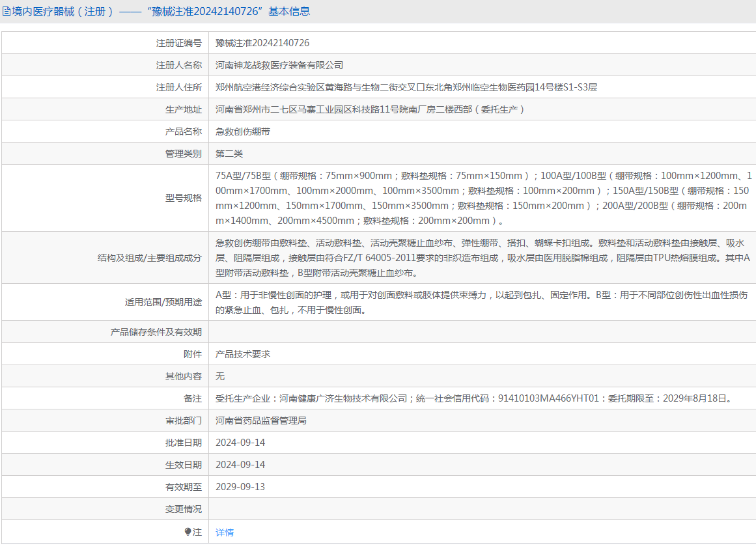Click the 管理类别 value 第二类
756x552 pixels.
229,154
